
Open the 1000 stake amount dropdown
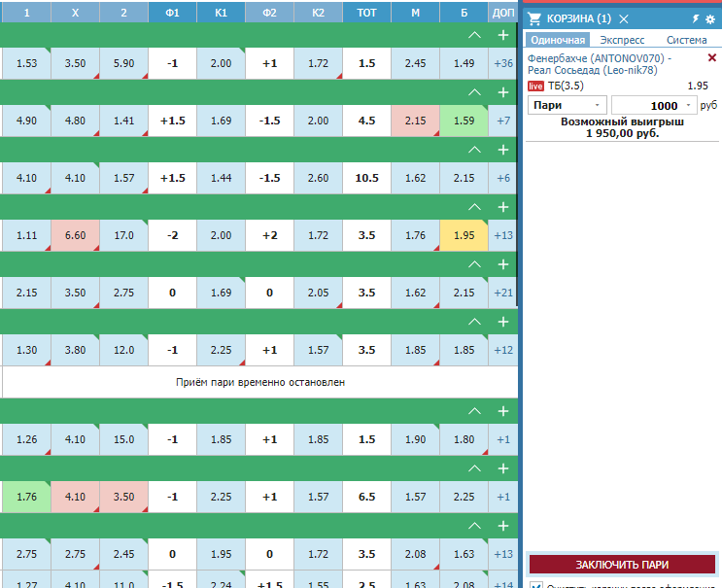coord(655,105)
